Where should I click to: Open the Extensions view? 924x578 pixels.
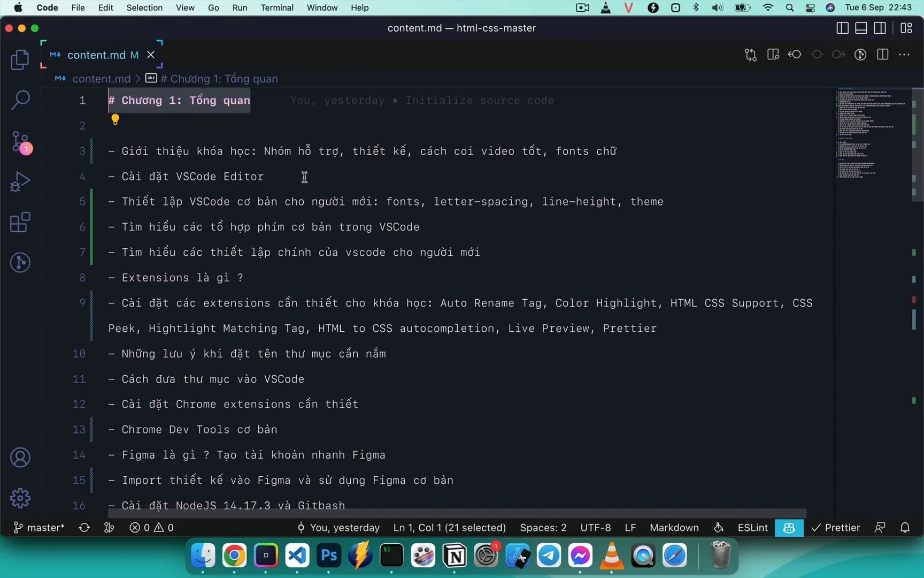pos(20,222)
